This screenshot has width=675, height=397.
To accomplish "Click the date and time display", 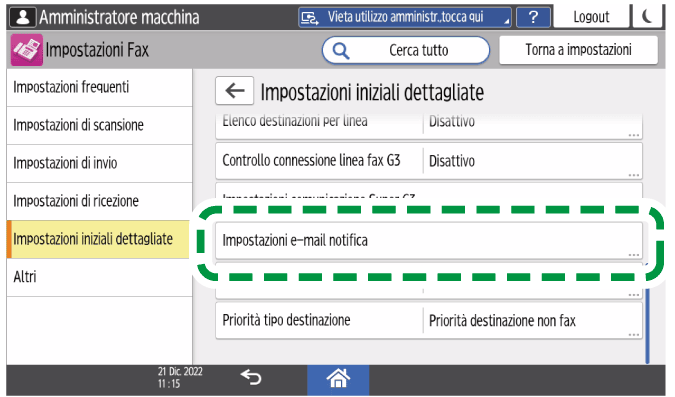I will (180, 378).
